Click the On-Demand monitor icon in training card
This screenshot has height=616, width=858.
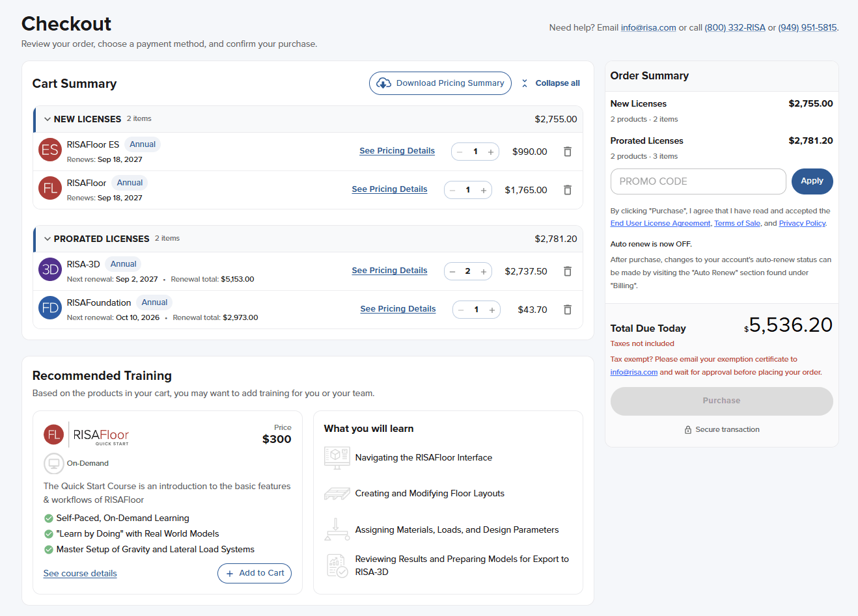click(x=53, y=464)
